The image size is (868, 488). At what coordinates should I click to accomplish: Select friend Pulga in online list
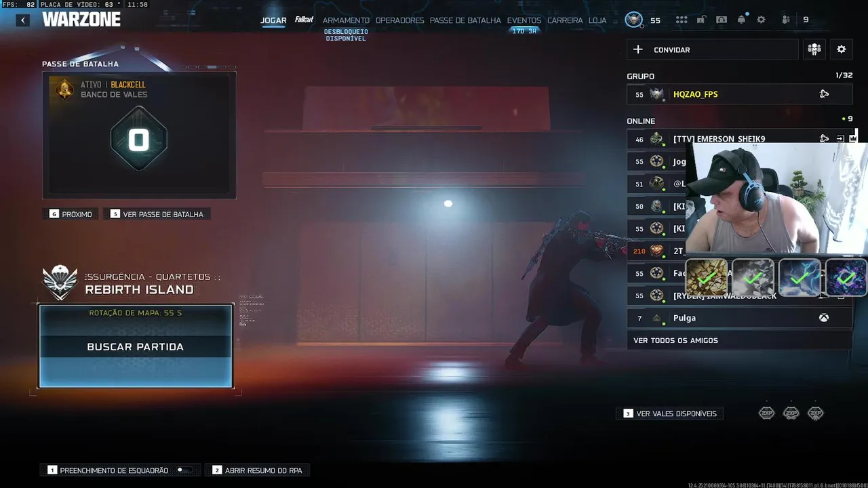click(x=739, y=318)
